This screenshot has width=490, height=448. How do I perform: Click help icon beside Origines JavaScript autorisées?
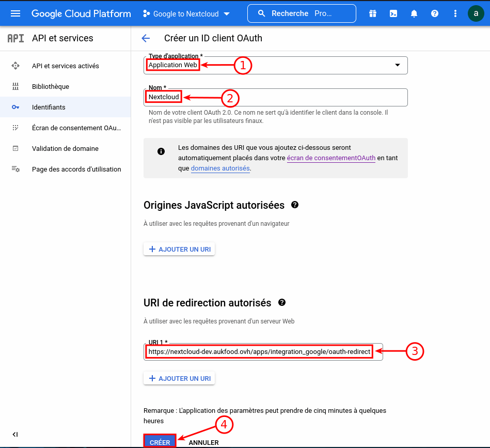pyautogui.click(x=295, y=205)
